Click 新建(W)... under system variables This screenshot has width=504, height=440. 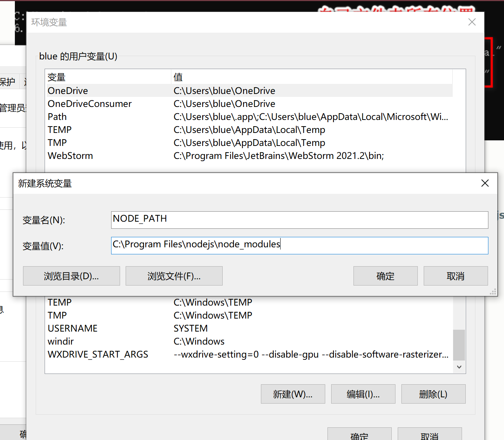point(293,394)
